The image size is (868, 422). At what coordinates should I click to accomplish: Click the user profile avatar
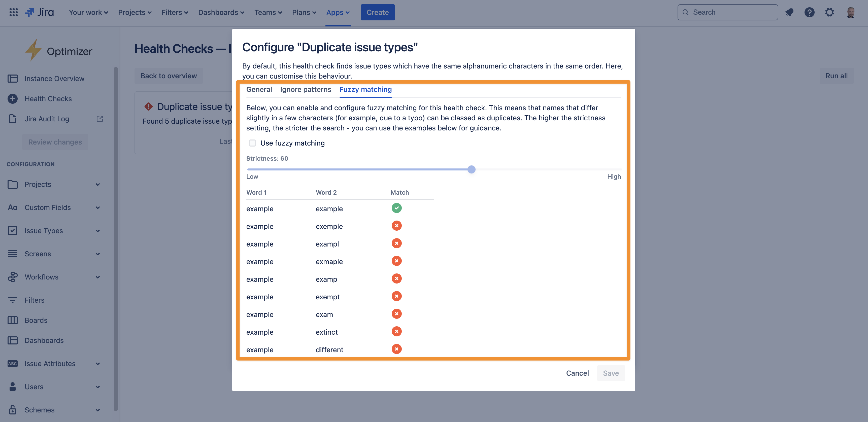point(850,12)
